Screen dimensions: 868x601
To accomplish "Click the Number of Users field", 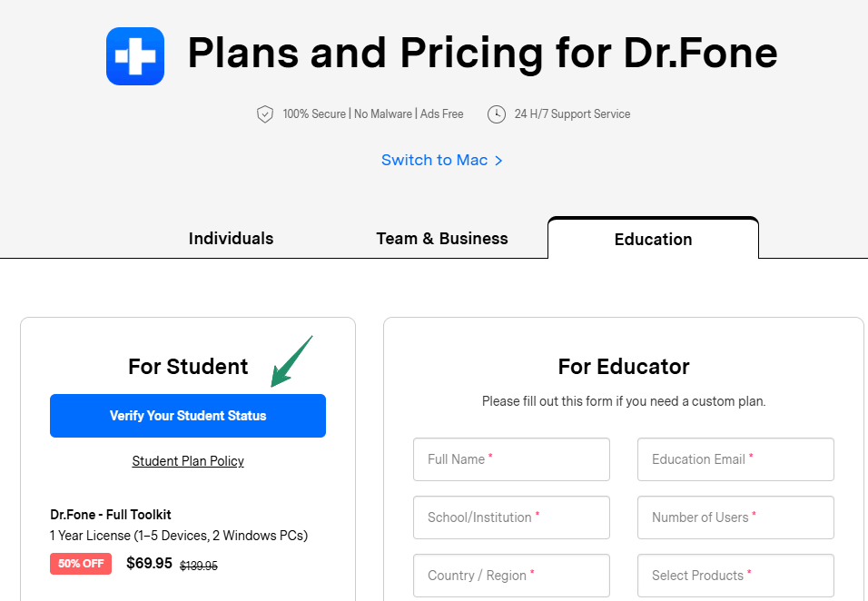I will [735, 517].
